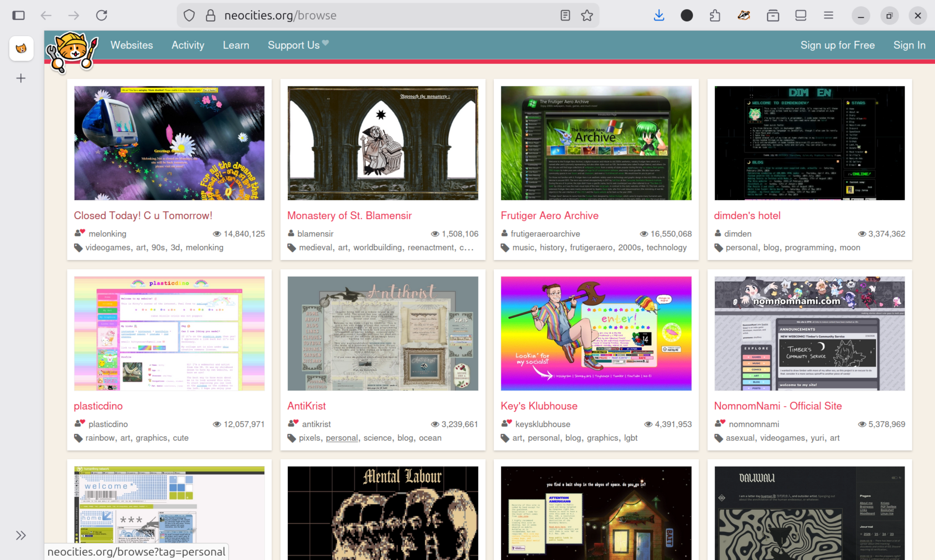The height and width of the screenshot is (560, 935).
Task: Open blamensir user profile
Action: (315, 234)
